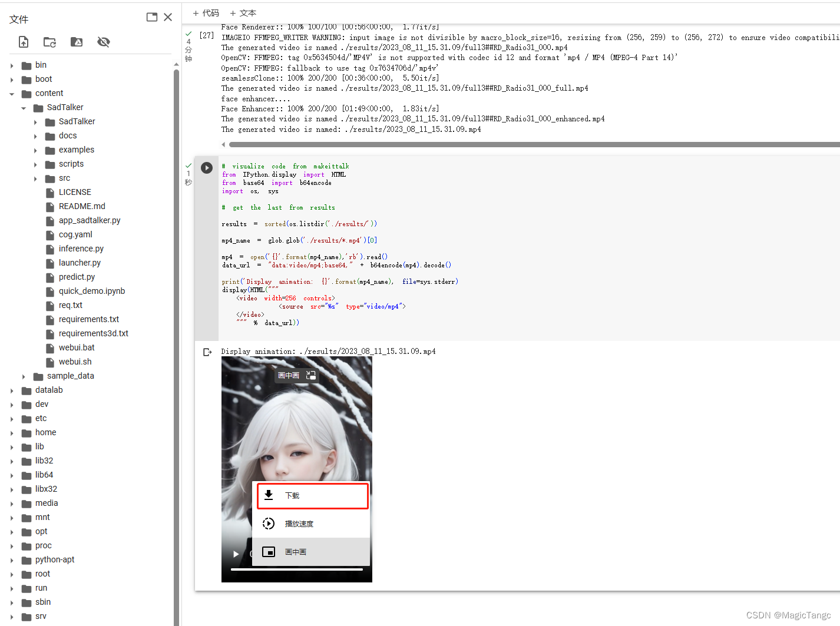Select the webui.bat file
840x626 pixels.
coord(77,347)
